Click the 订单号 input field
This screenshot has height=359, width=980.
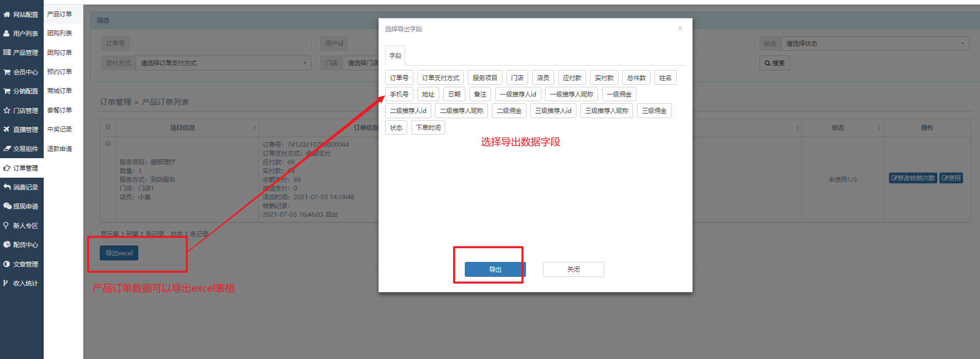(220, 44)
